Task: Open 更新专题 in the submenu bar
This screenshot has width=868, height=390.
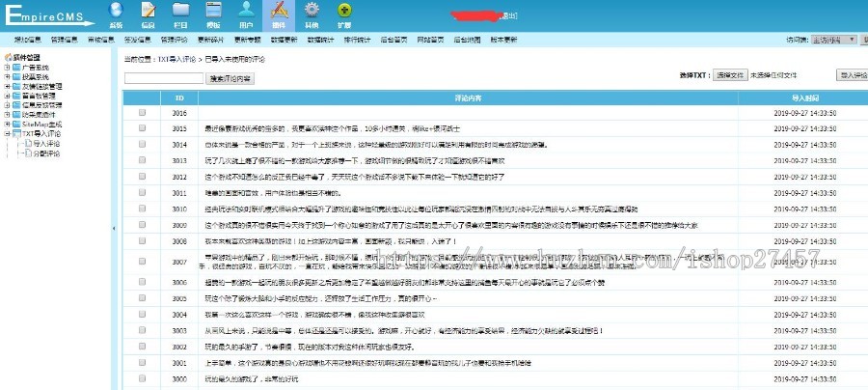Action: tap(248, 40)
